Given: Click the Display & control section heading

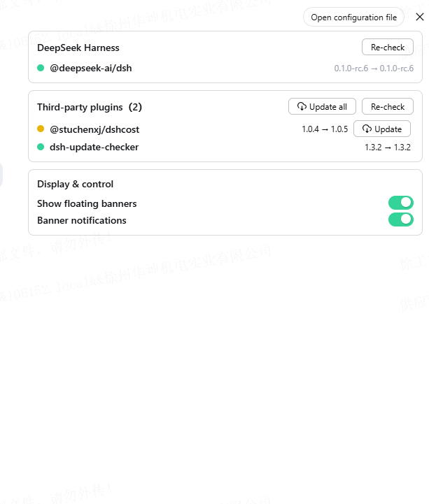Looking at the screenshot, I should 76,184.
